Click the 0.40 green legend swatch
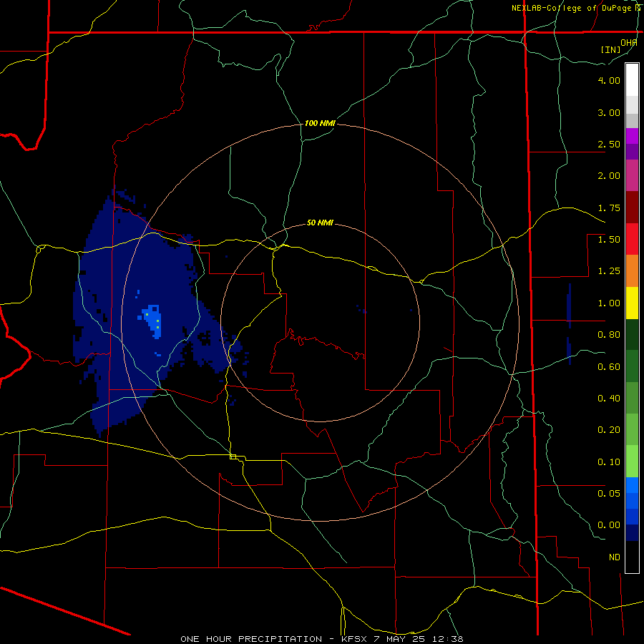This screenshot has width=644, height=644. [x=632, y=398]
